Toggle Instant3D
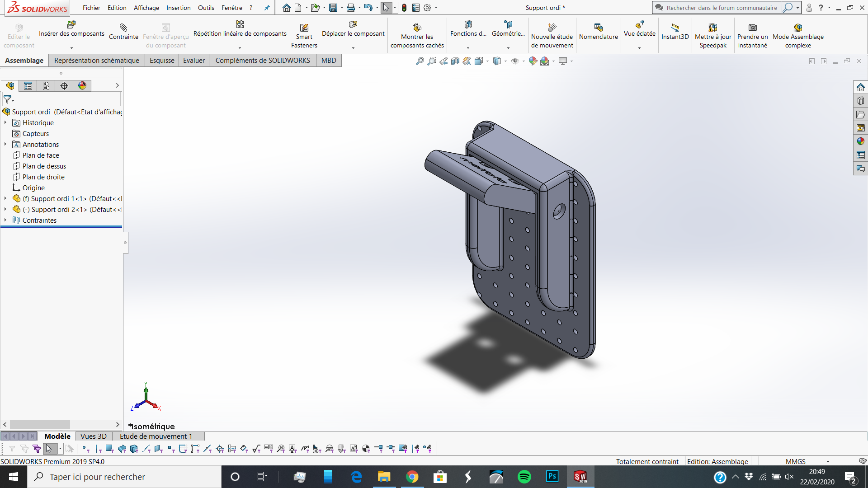868x488 pixels. tap(675, 32)
